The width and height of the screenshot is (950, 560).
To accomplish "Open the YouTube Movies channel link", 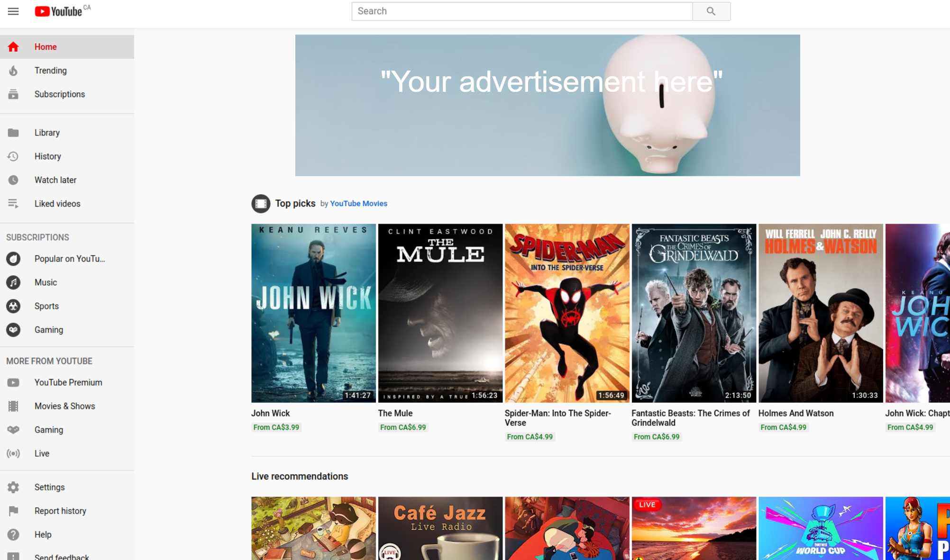I will [358, 204].
